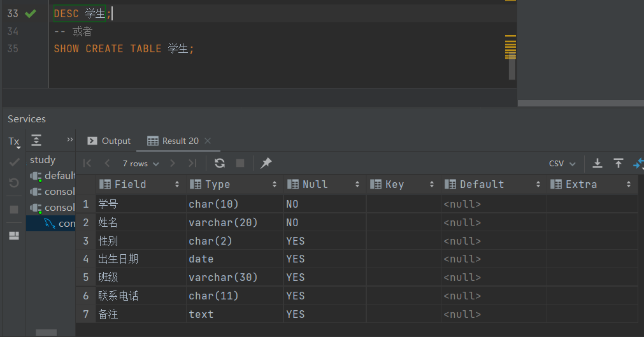Select the 性别 field cell
Viewport: 644px width, 337px height.
141,241
